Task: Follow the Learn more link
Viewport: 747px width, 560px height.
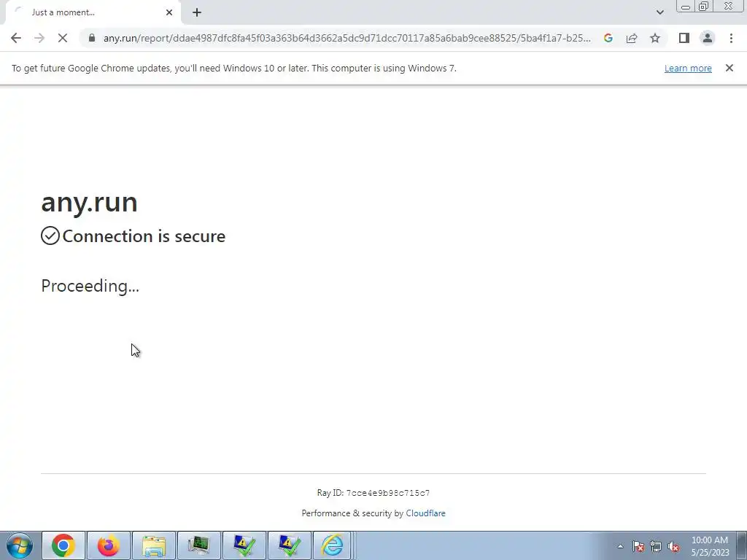Action: [x=688, y=68]
